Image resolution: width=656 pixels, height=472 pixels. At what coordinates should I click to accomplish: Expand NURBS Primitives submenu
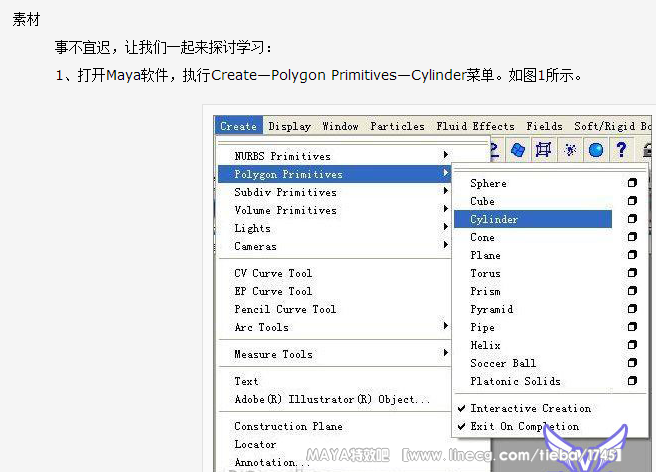pos(334,156)
